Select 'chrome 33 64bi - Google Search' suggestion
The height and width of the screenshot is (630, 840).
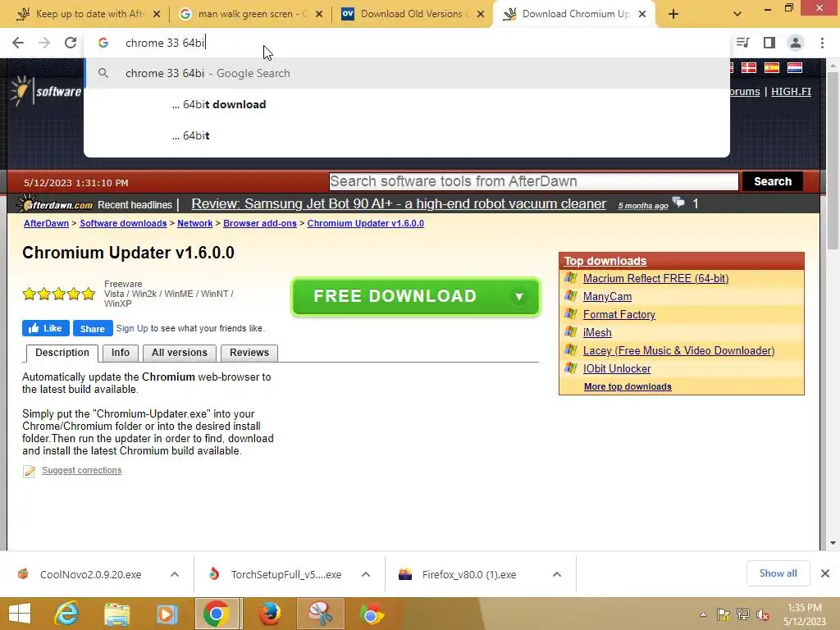pos(407,73)
